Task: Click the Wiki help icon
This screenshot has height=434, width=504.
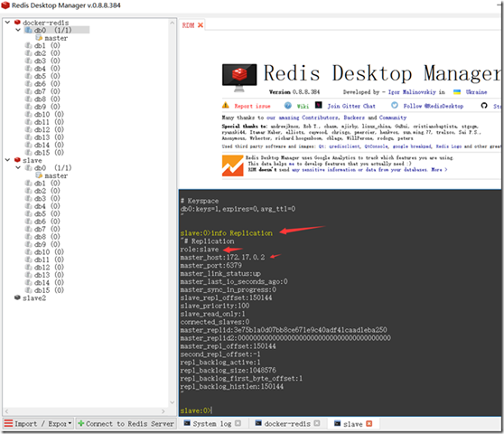Action: point(288,106)
